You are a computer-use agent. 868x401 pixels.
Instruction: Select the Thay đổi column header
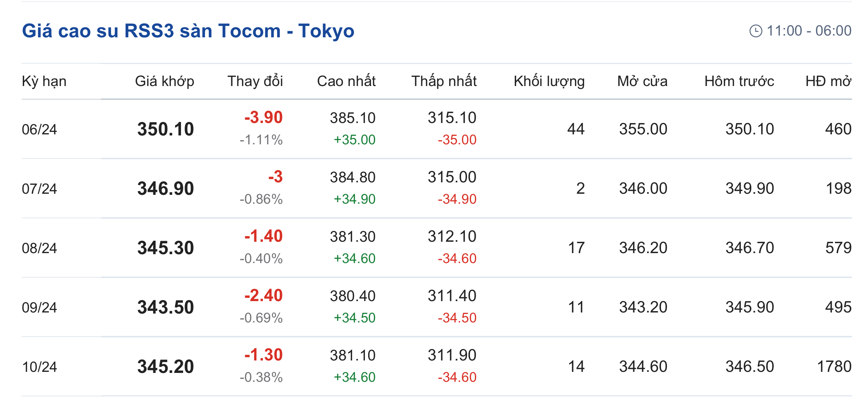pos(255,81)
